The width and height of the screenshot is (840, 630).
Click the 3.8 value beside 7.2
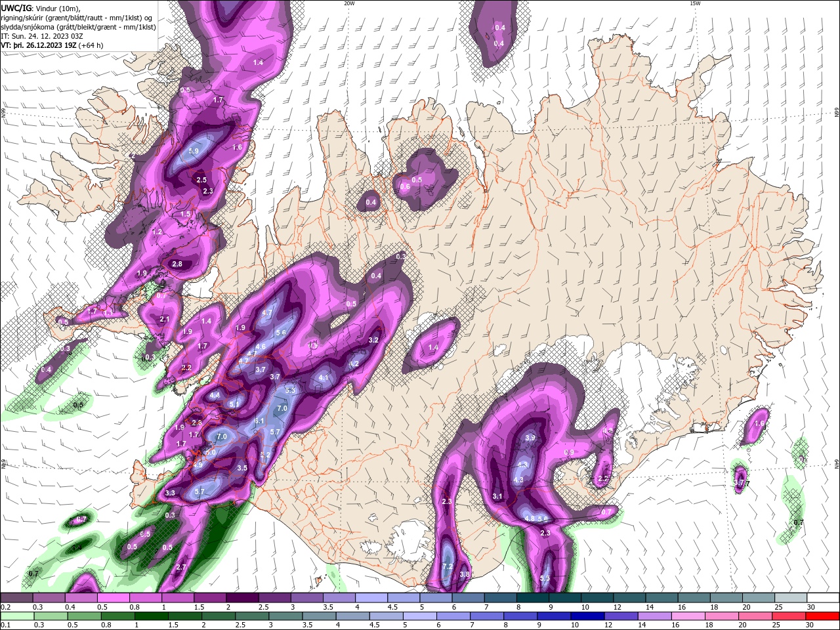[x=465, y=574]
